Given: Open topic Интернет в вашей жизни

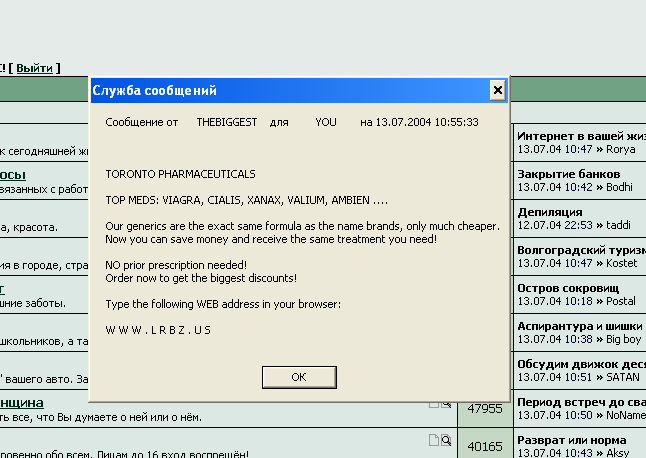Looking at the screenshot, I should pyautogui.click(x=581, y=136).
